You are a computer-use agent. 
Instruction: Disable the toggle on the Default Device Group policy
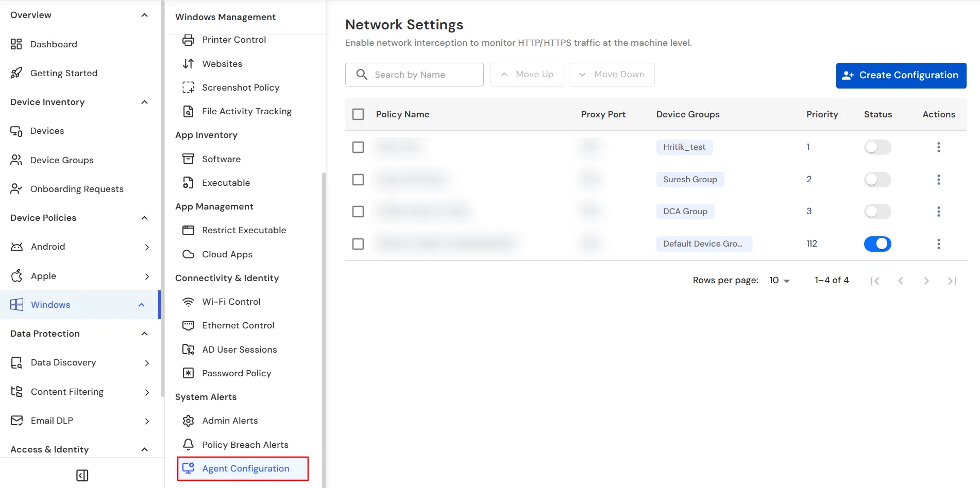click(877, 243)
